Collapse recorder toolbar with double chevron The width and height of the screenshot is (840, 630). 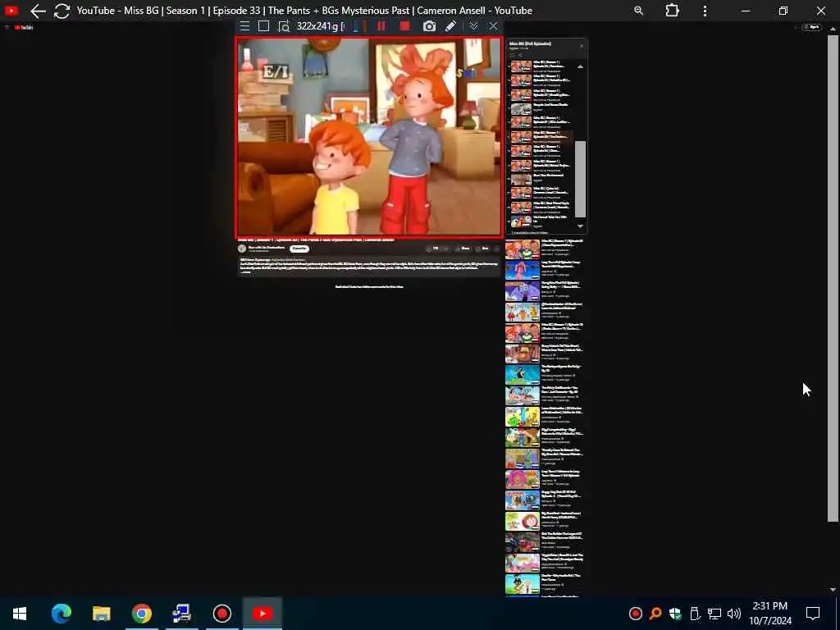473,26
